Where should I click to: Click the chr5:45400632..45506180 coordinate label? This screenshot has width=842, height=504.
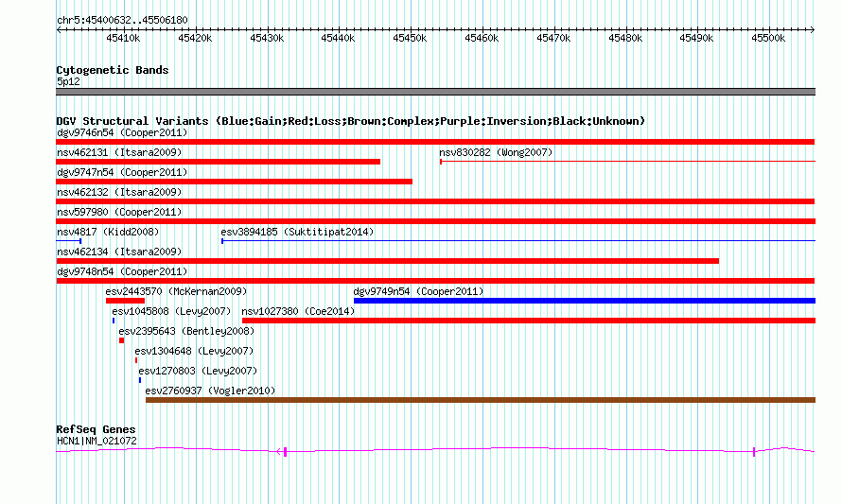click(x=122, y=21)
